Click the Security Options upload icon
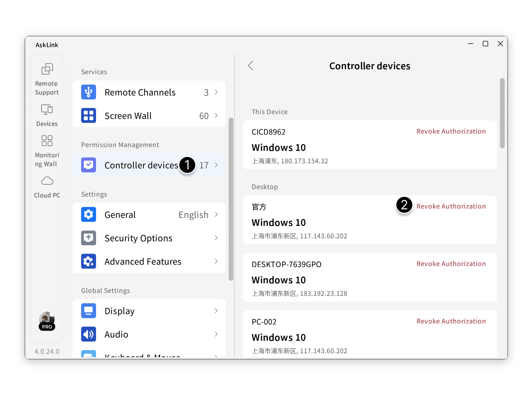The image size is (532, 399). [89, 238]
